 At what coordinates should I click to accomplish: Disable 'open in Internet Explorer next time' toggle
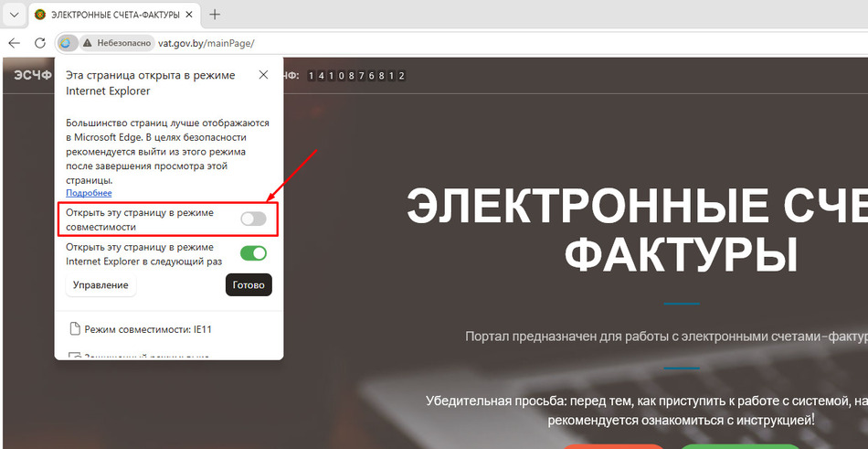pos(253,253)
